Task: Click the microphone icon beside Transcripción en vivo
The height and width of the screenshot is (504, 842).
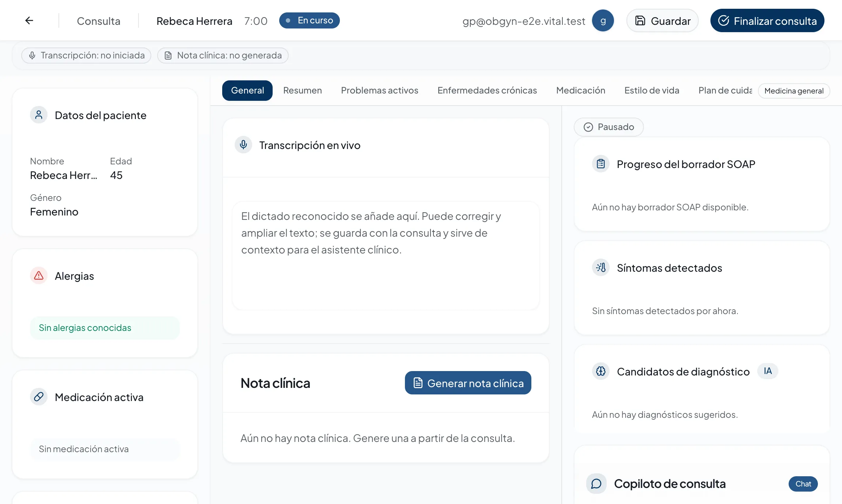Action: pyautogui.click(x=243, y=145)
